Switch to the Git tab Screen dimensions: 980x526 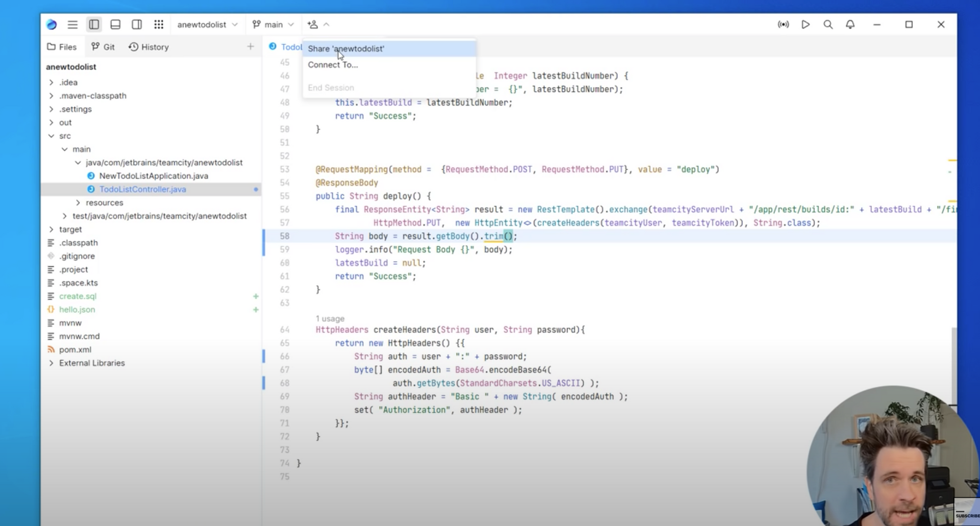point(103,47)
